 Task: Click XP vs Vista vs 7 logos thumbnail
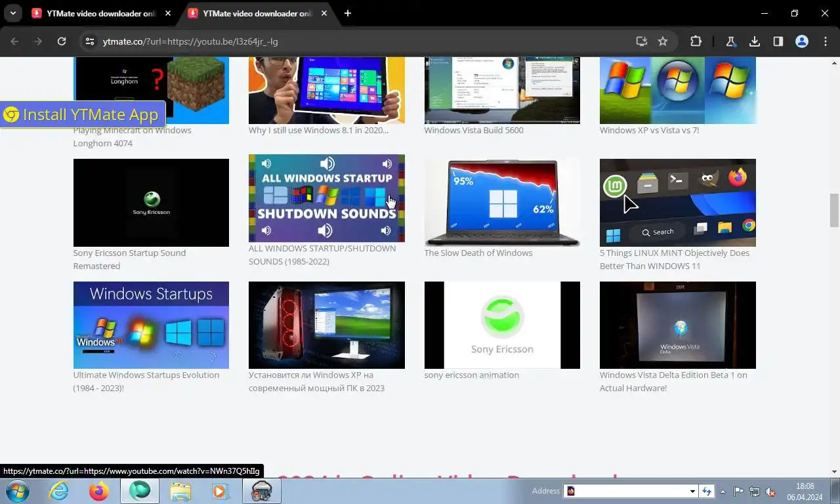pos(678,90)
